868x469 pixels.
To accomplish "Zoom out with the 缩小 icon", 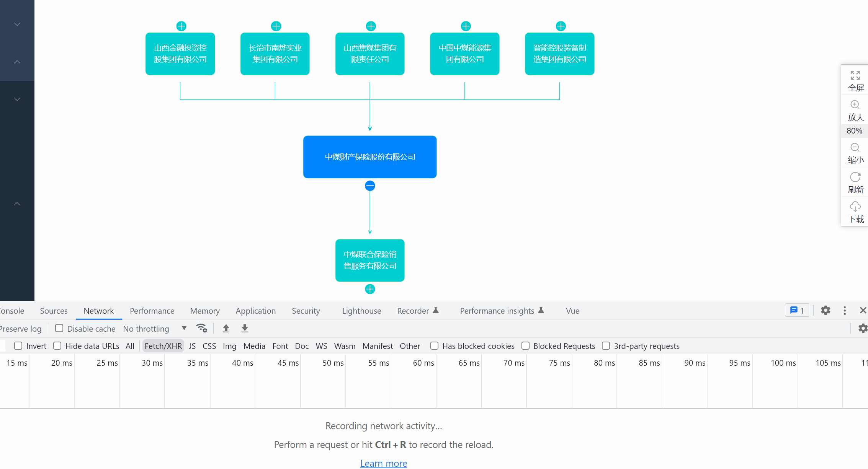I will pyautogui.click(x=855, y=148).
